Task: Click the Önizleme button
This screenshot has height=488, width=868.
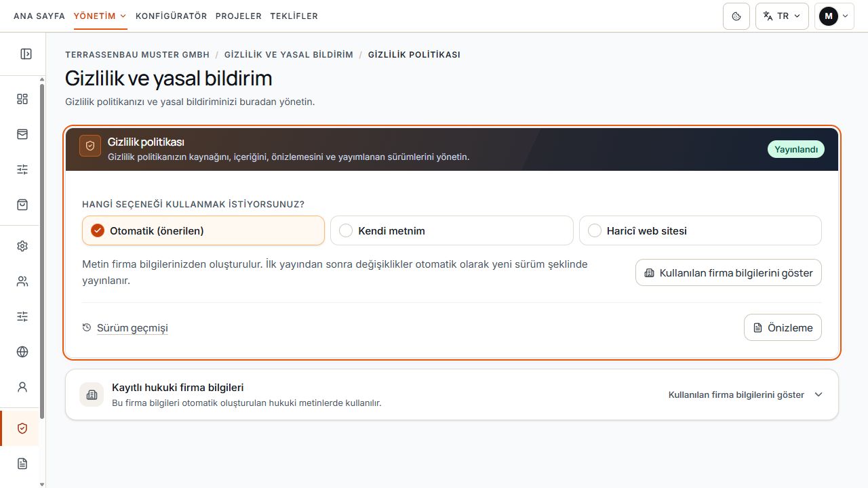Action: tap(783, 327)
